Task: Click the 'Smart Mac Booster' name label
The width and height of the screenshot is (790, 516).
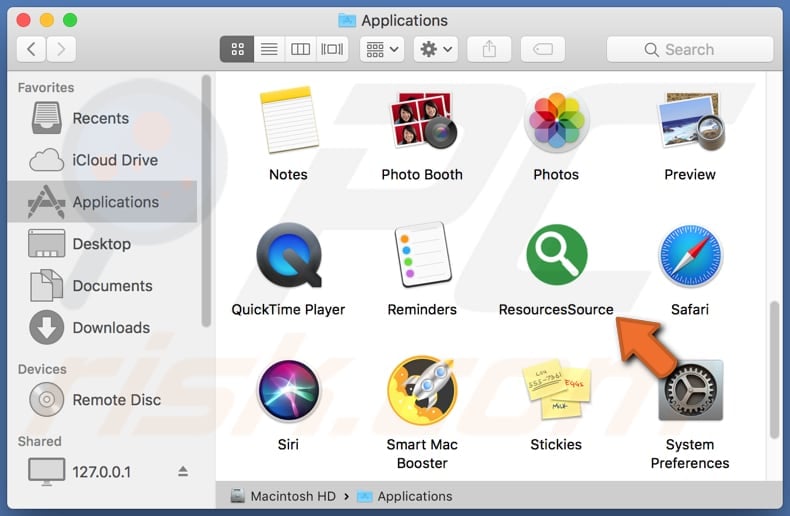Action: coord(422,454)
